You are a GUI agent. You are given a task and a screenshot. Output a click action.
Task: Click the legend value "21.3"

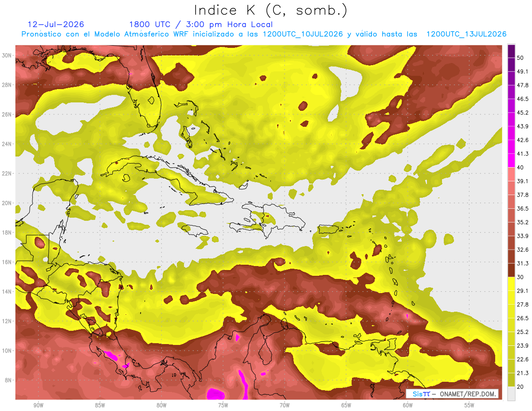click(522, 373)
